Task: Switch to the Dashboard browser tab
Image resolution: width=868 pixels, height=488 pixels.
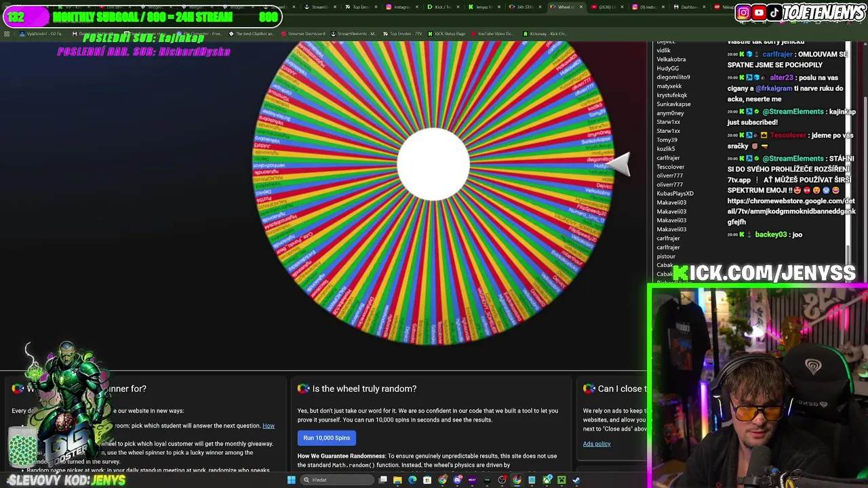Action: (689, 7)
